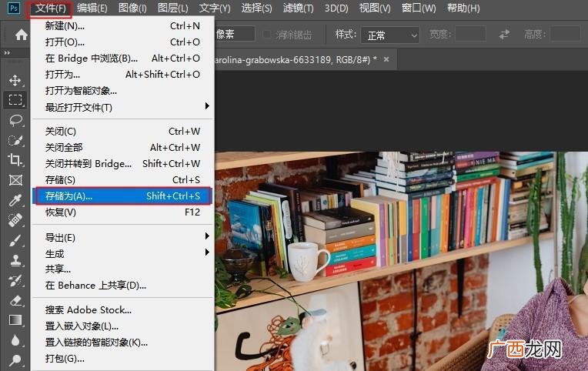Select the Gradient tool
This screenshot has width=588, height=371.
pos(15,320)
